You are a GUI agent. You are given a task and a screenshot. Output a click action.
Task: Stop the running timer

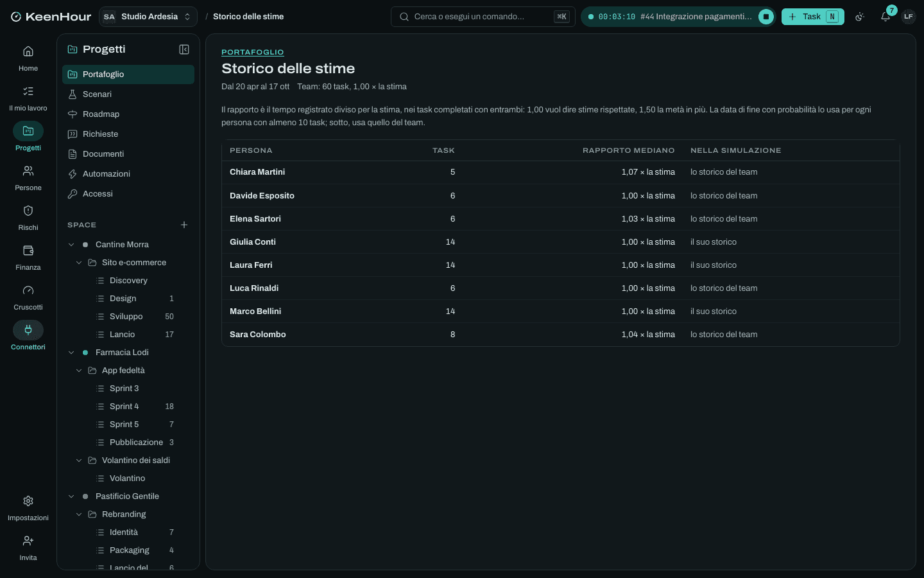pos(766,17)
